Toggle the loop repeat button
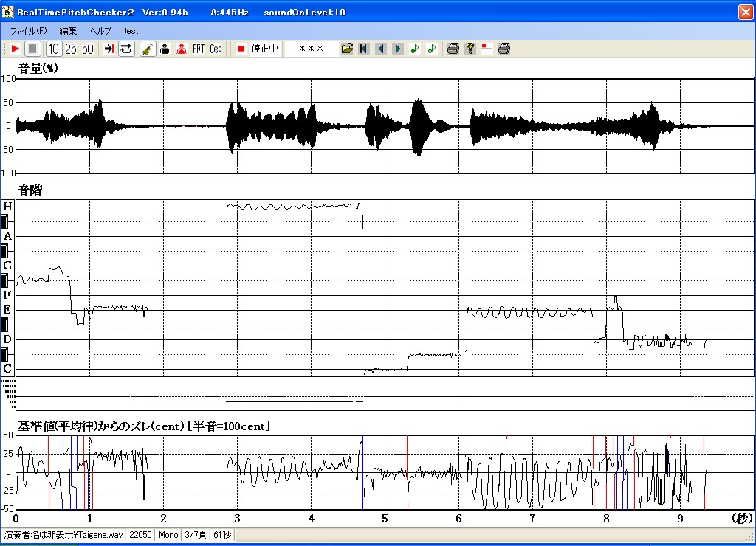The width and height of the screenshot is (756, 546). tap(126, 49)
